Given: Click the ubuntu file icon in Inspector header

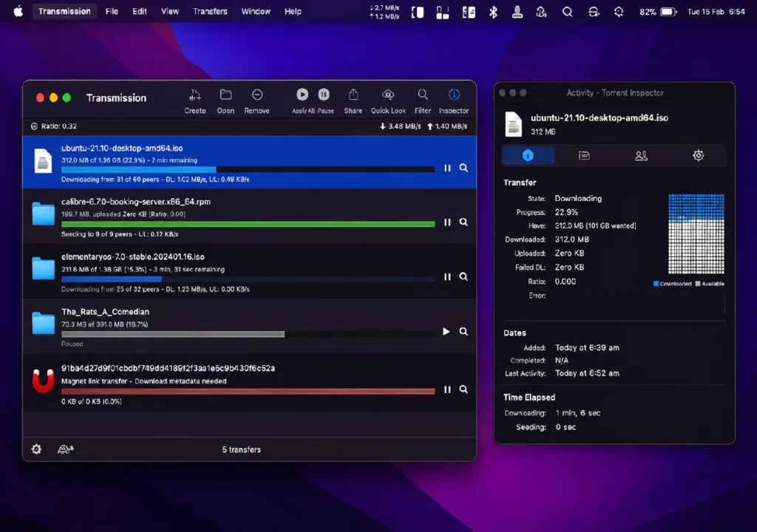Looking at the screenshot, I should pos(513,123).
